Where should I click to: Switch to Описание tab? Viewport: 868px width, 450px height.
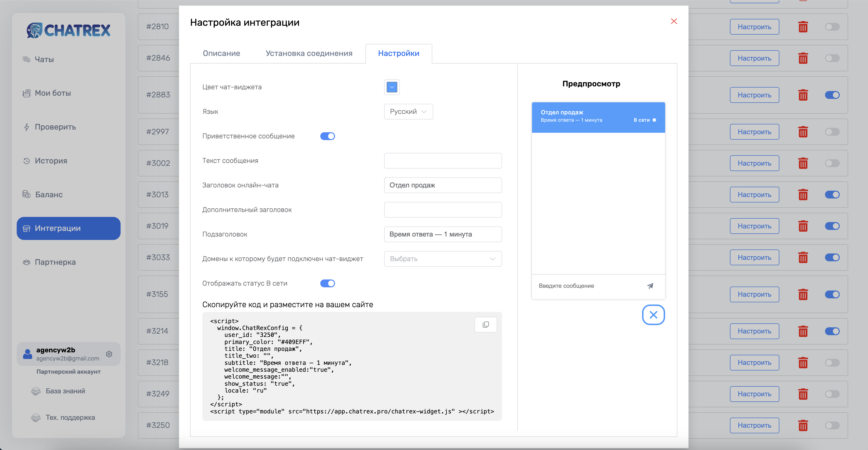[x=221, y=53]
